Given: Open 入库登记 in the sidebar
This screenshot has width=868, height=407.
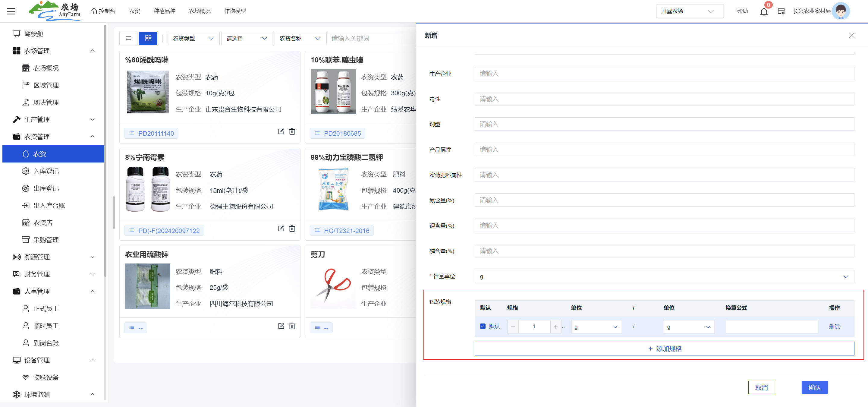Looking at the screenshot, I should coord(46,171).
